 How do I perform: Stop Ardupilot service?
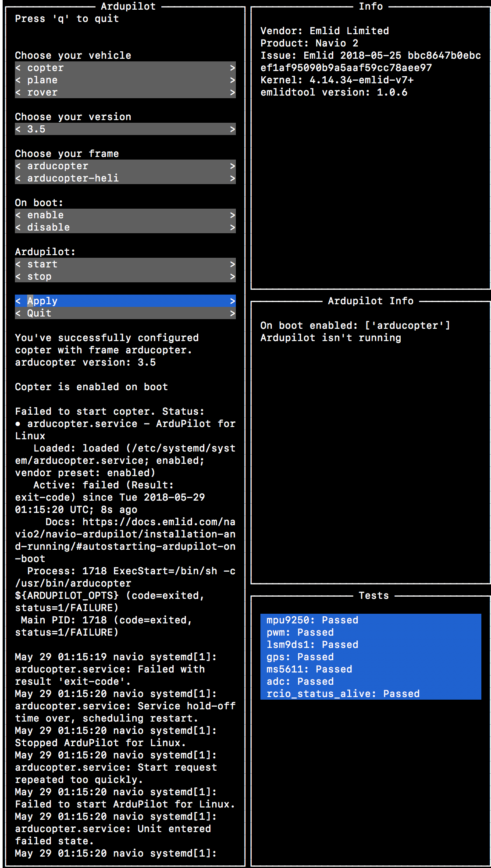125,276
